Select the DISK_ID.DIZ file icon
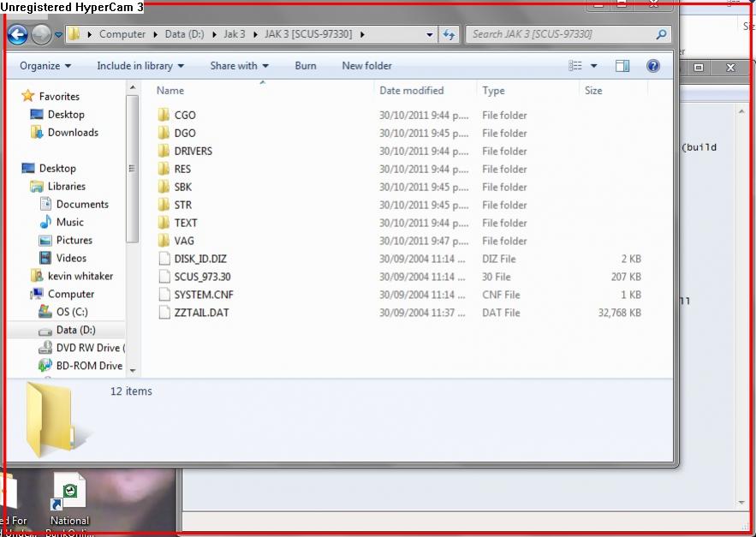Screen dimensions: 756x537 click(164, 259)
